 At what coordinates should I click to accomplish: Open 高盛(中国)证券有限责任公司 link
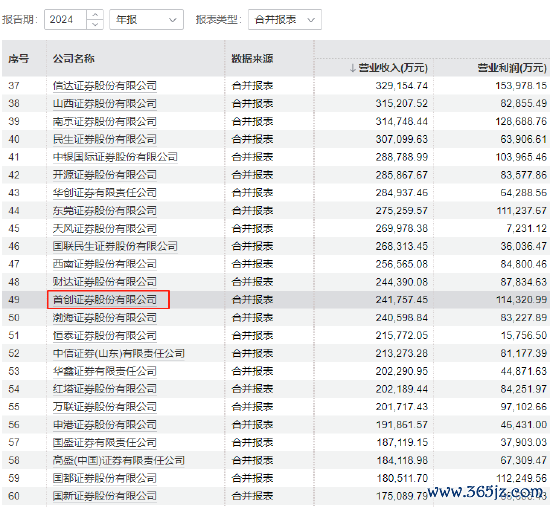tap(119, 460)
